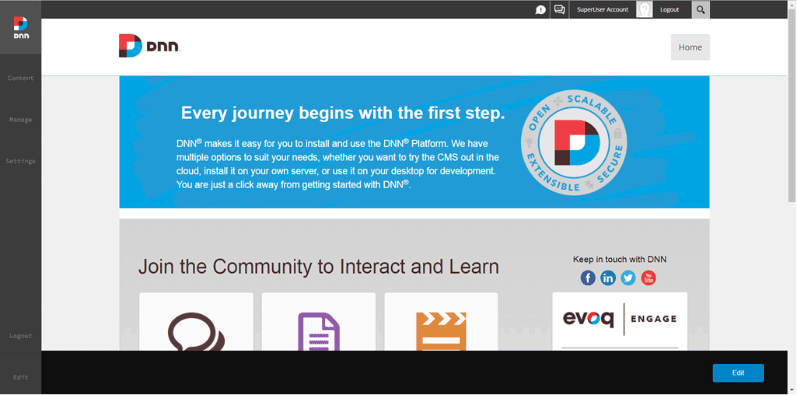Screen dimensions: 797x395
Task: Open the Manage menu in the sidebar
Action: coord(21,120)
